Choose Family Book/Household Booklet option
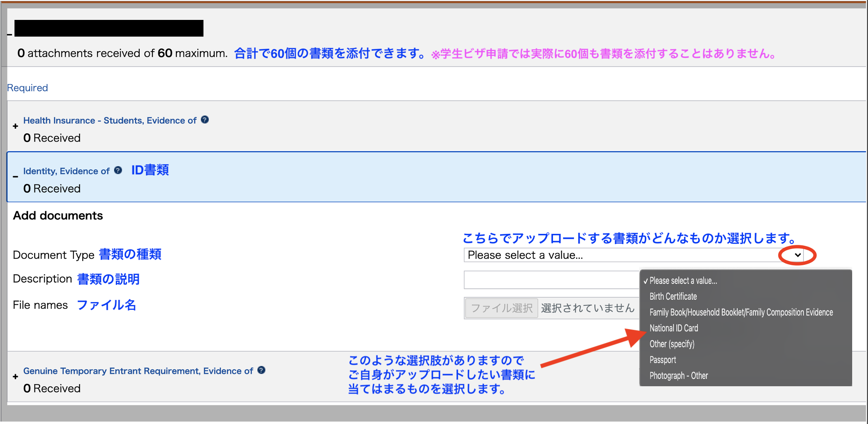 [x=741, y=312]
